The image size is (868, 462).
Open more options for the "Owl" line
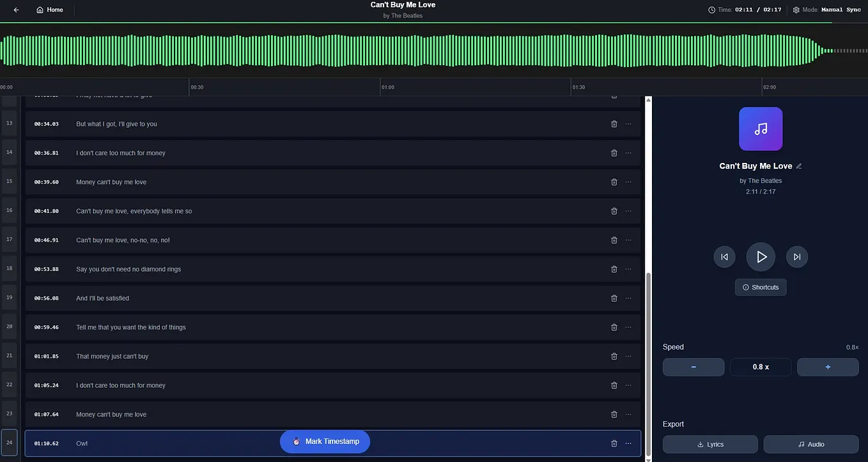pyautogui.click(x=628, y=443)
